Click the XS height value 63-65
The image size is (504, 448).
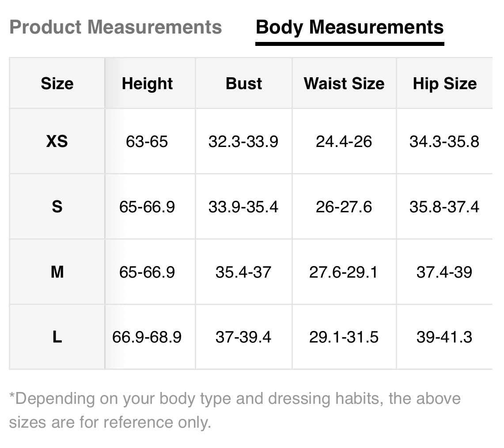[x=147, y=142]
